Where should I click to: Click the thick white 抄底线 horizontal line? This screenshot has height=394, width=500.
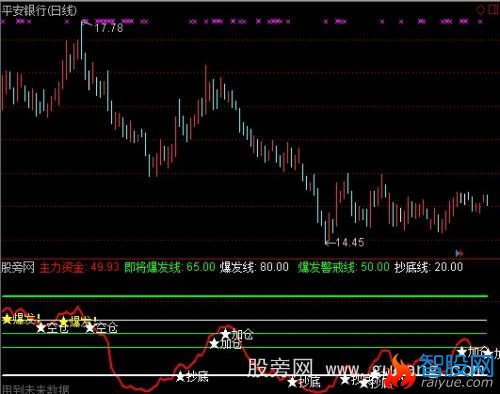(x=244, y=375)
